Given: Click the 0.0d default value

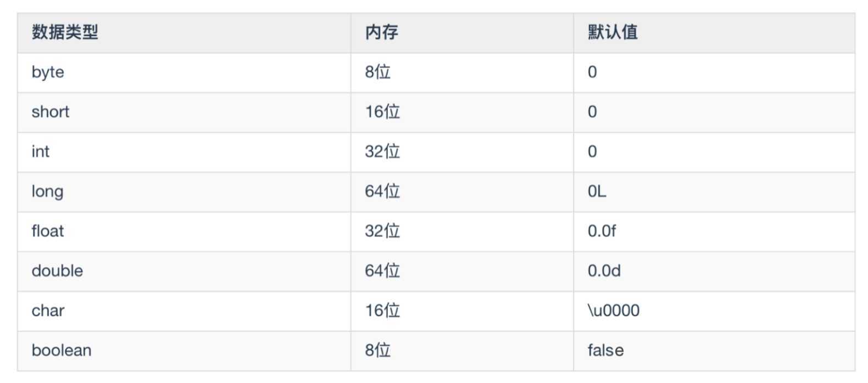Looking at the screenshot, I should pyautogui.click(x=604, y=271).
